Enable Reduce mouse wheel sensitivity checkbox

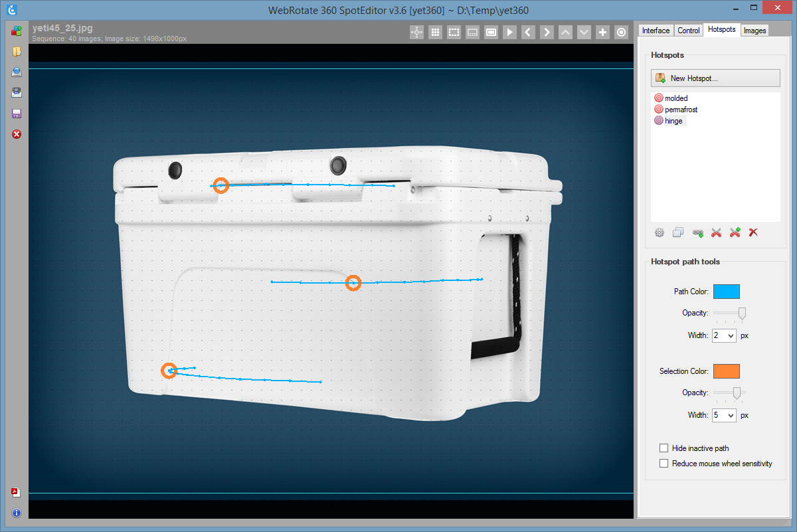pos(664,464)
